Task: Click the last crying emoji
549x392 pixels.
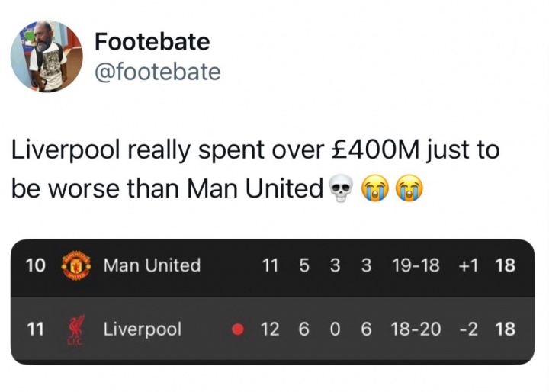Action: click(408, 188)
